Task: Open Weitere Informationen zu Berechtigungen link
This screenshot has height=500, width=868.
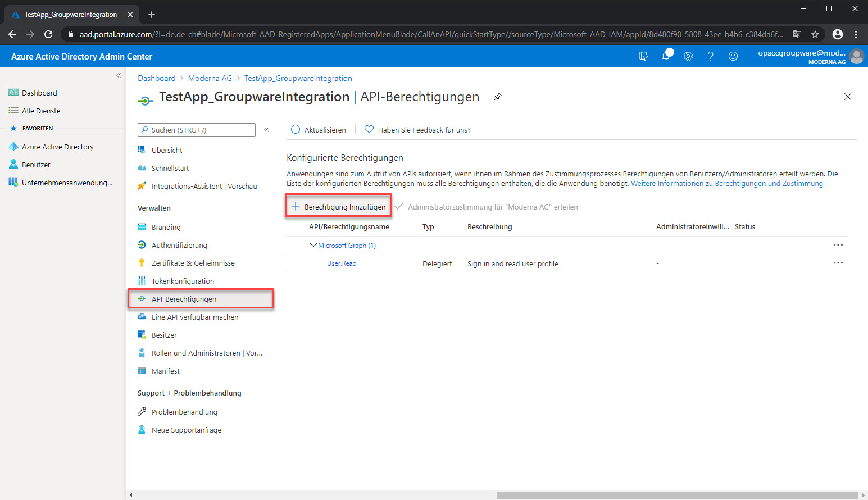Action: 727,184
